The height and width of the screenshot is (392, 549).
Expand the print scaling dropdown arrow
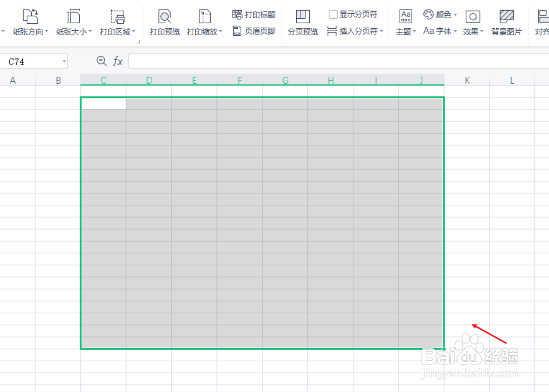221,31
